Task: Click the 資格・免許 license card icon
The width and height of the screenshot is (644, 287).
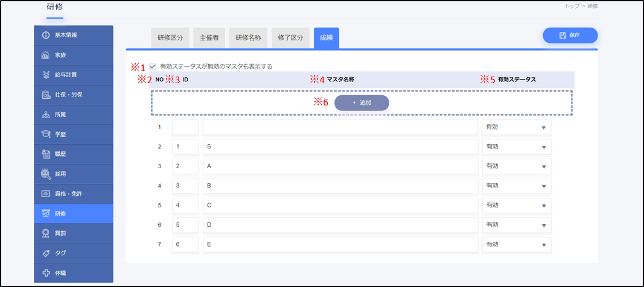Action: pyautogui.click(x=46, y=194)
